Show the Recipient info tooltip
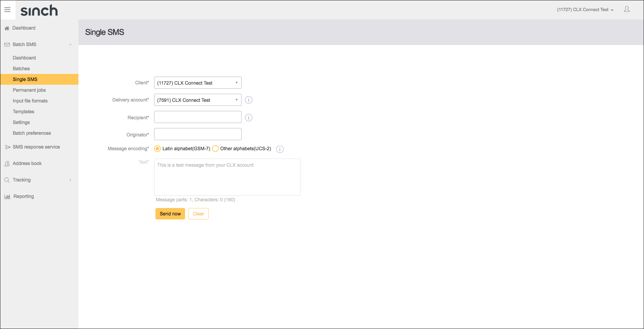The image size is (644, 329). coord(248,118)
